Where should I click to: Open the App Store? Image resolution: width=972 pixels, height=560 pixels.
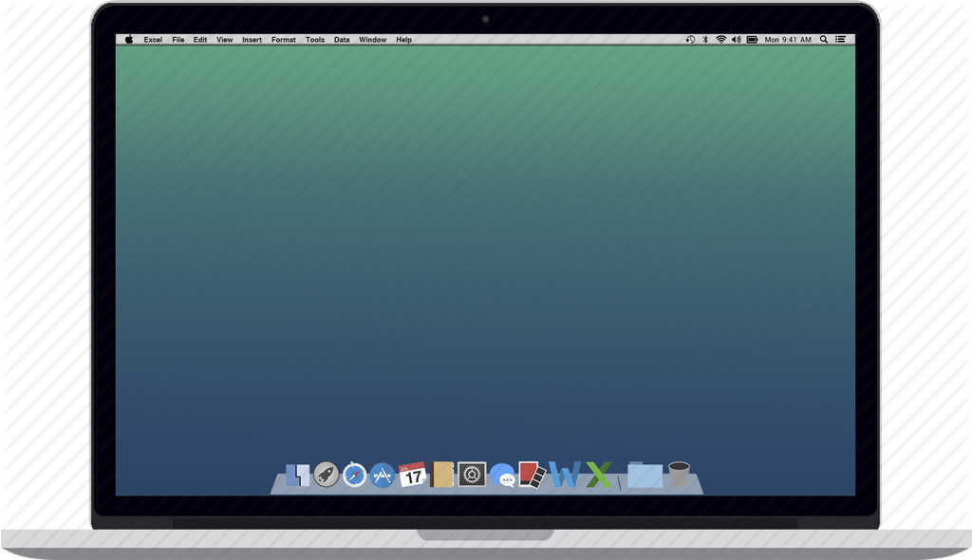click(382, 475)
